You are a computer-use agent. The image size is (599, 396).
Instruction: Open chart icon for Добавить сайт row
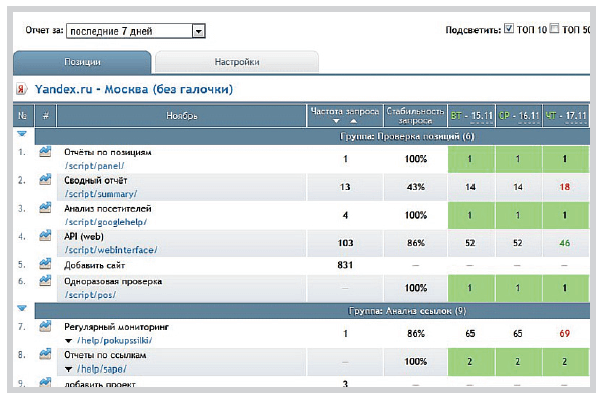tap(45, 263)
